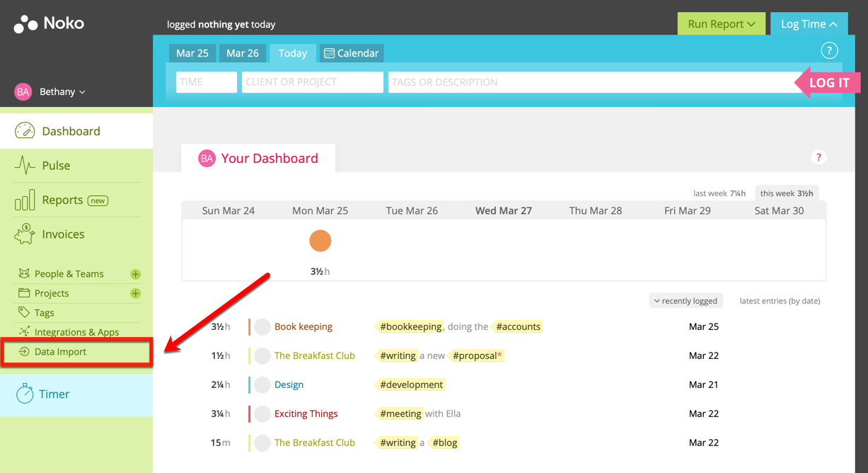Click the pink dashboard help icon
868x473 pixels.
click(818, 157)
